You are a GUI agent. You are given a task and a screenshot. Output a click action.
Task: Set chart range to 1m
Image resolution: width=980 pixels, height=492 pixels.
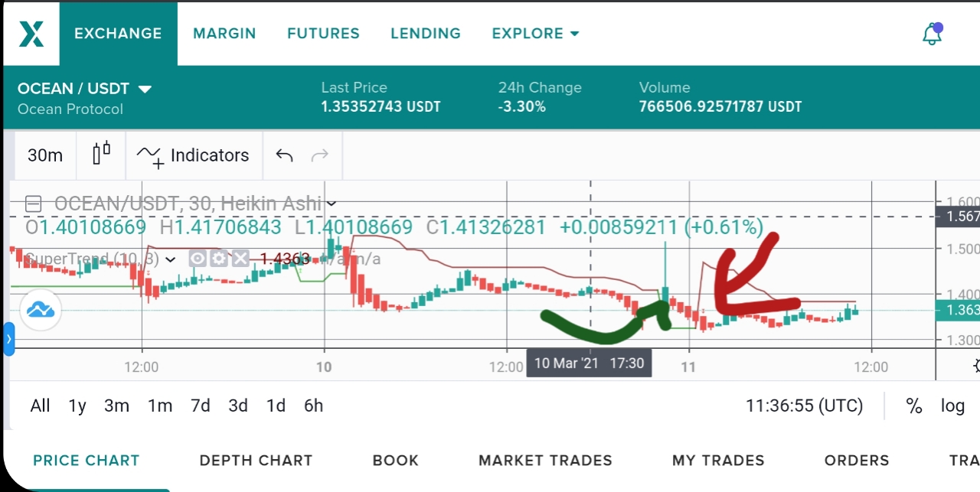[160, 406]
